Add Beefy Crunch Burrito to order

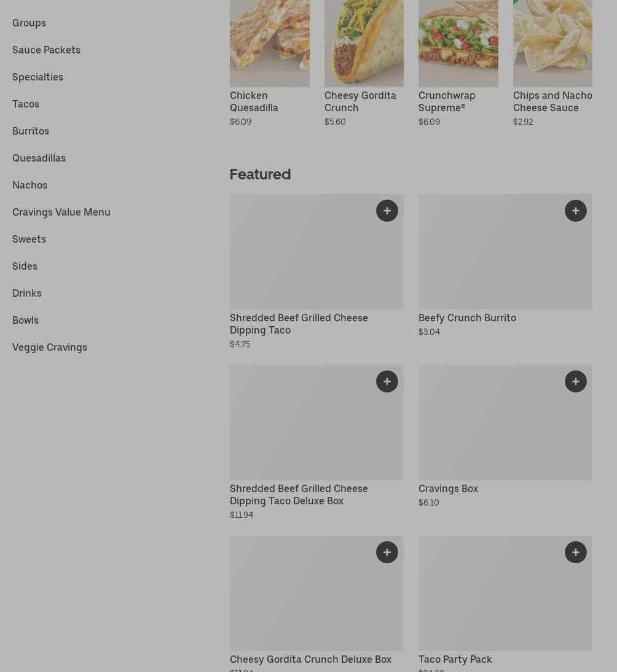pyautogui.click(x=575, y=211)
